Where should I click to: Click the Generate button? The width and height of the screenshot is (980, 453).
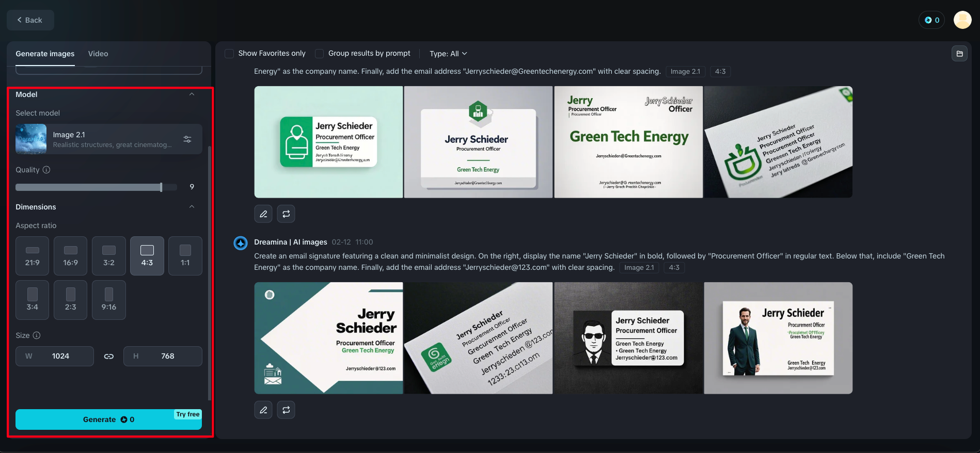108,419
